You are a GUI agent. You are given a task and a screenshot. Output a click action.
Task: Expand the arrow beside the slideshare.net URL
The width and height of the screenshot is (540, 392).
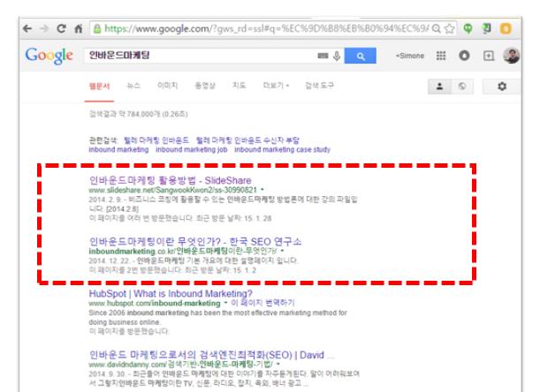pos(262,190)
